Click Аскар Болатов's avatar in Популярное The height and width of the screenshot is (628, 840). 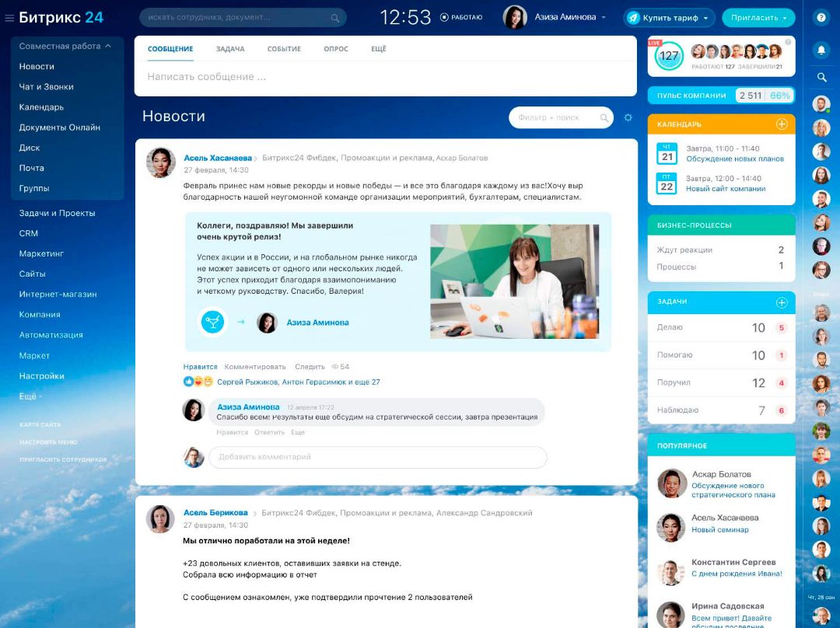672,483
